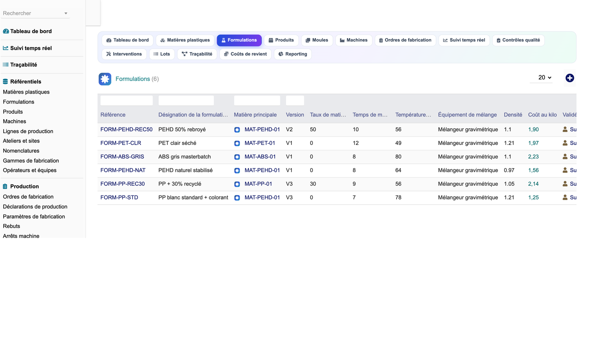The height and width of the screenshot is (364, 589).
Task: Open the FORM-PEHD-REC50 reference link
Action: (126, 129)
